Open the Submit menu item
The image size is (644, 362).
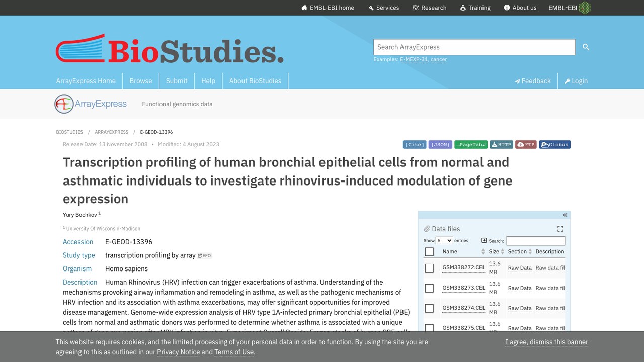(x=177, y=81)
